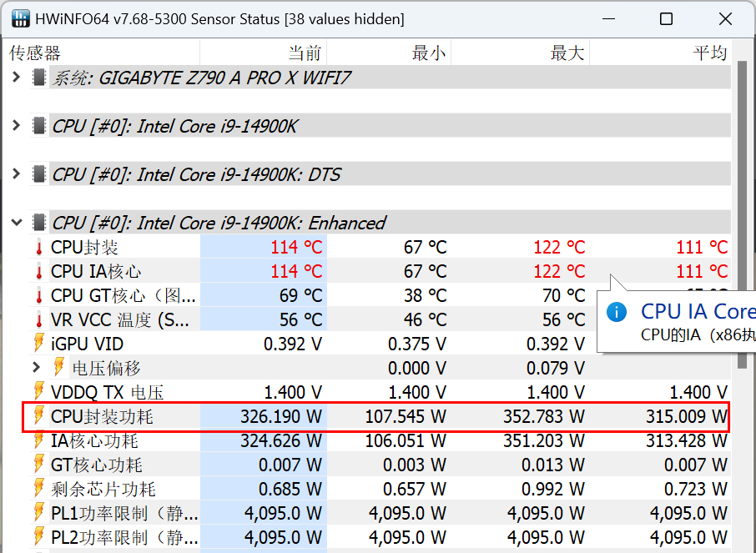
Task: Click the lightning icon beside VDDQ TX 电压
Action: [x=38, y=392]
